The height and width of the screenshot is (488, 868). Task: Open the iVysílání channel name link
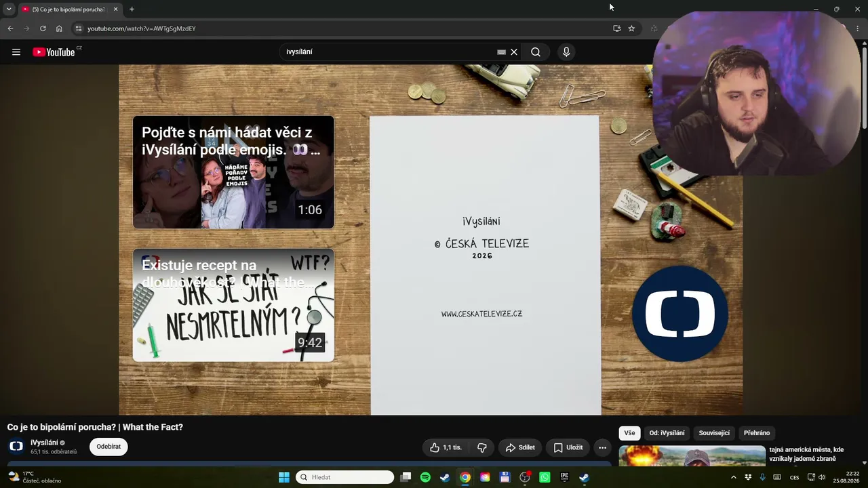coord(44,443)
